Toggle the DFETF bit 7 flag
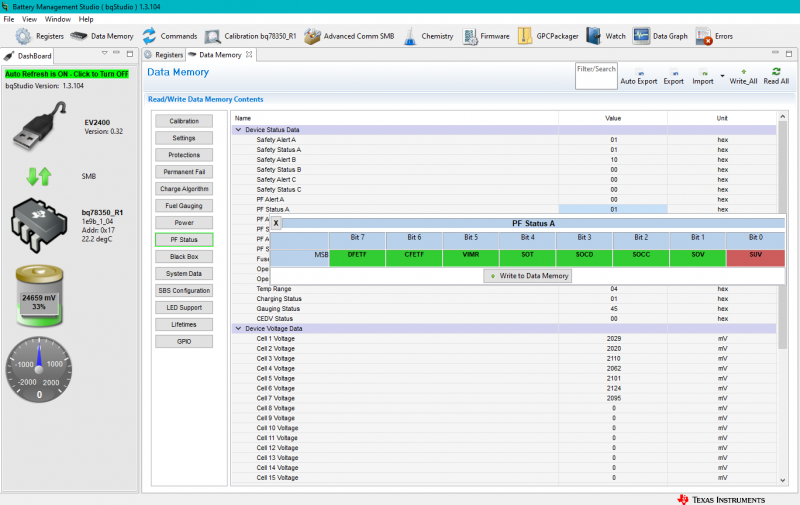This screenshot has width=800, height=505. 357,257
